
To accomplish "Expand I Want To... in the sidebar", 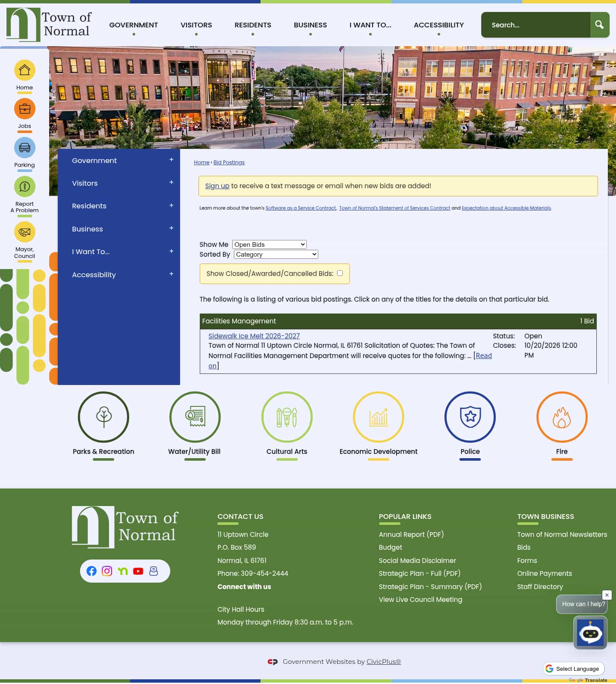I will tap(171, 251).
